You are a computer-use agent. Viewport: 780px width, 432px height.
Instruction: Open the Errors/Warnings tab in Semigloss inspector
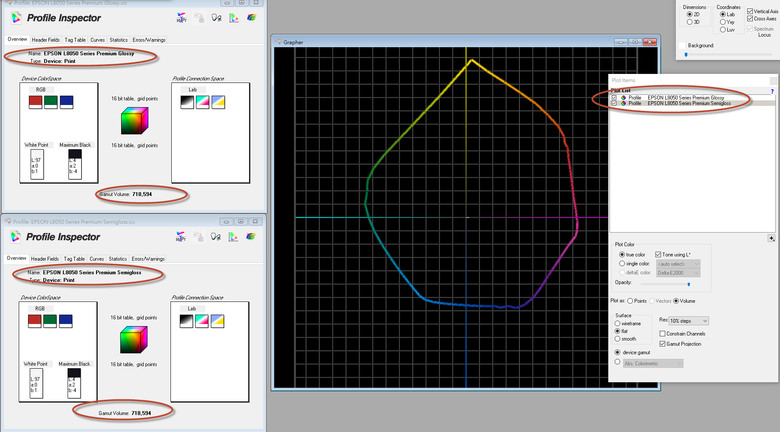click(148, 259)
